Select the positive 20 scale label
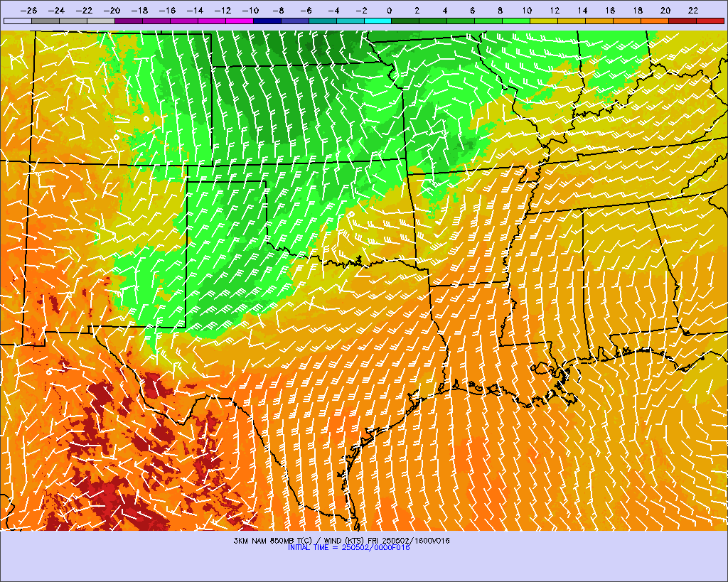The image size is (728, 582). pyautogui.click(x=665, y=11)
